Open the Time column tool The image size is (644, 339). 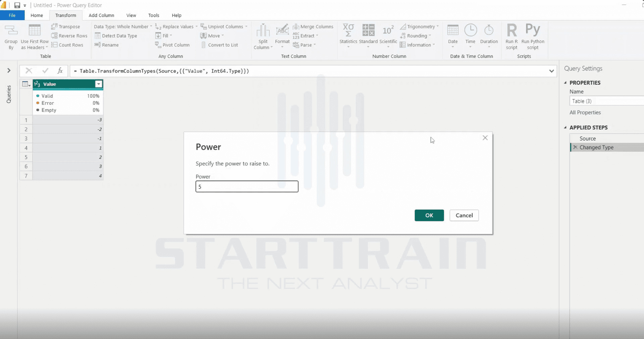[x=470, y=36]
